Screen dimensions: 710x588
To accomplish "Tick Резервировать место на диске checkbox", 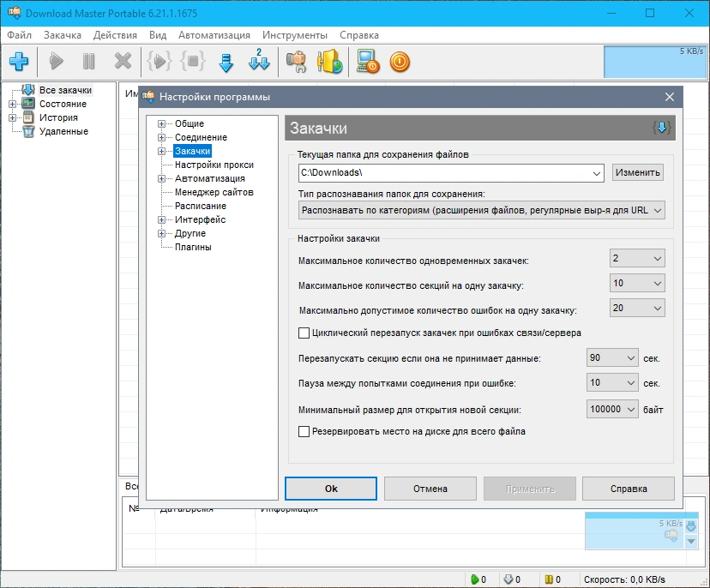I will click(304, 431).
